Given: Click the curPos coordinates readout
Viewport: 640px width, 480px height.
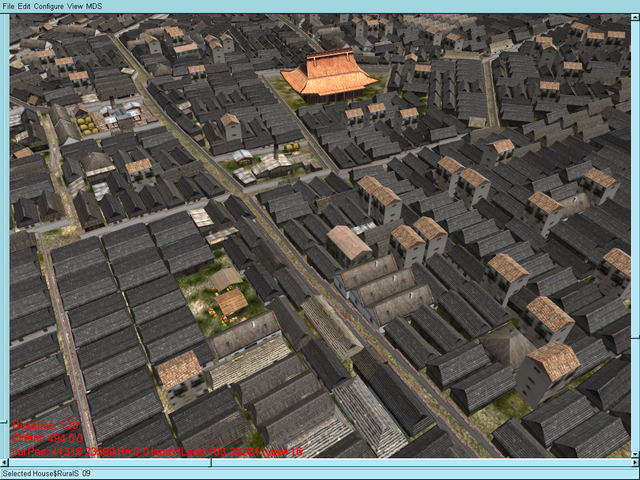Looking at the screenshot, I should 157,451.
